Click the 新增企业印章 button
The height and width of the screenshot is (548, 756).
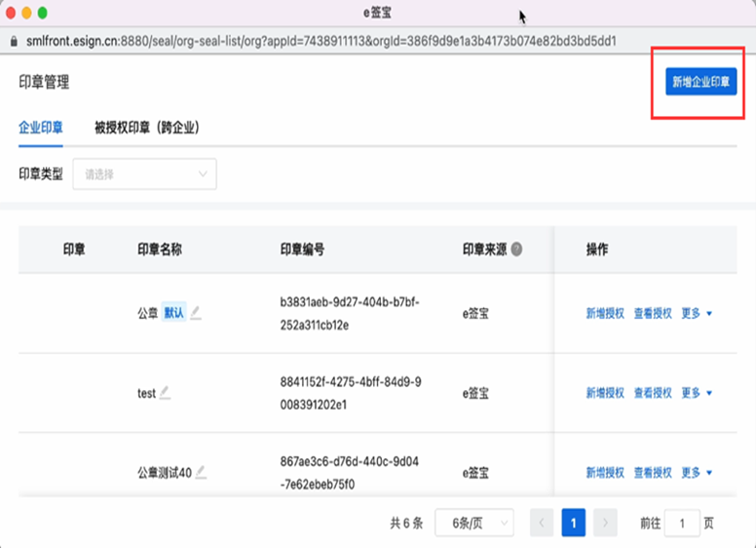coord(700,82)
